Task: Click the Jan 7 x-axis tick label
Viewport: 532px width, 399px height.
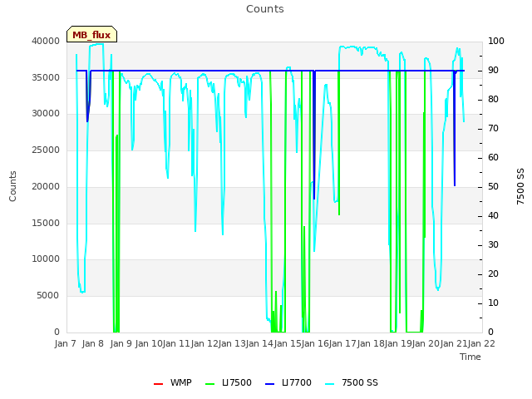Action: 66,343
